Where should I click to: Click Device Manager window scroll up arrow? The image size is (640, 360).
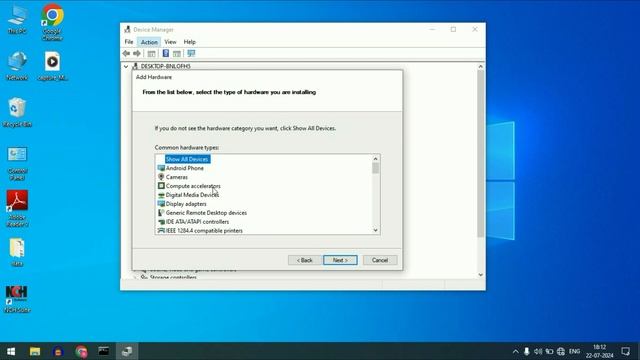pos(480,67)
